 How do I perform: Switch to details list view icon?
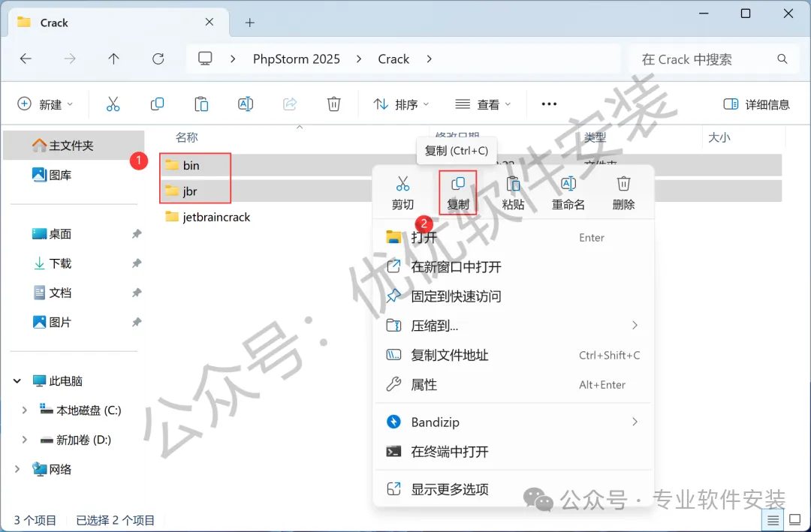[x=773, y=519]
